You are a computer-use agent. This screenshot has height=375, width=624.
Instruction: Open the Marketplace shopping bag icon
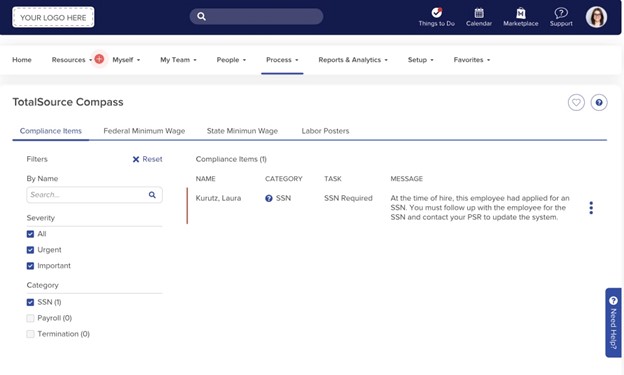521,13
